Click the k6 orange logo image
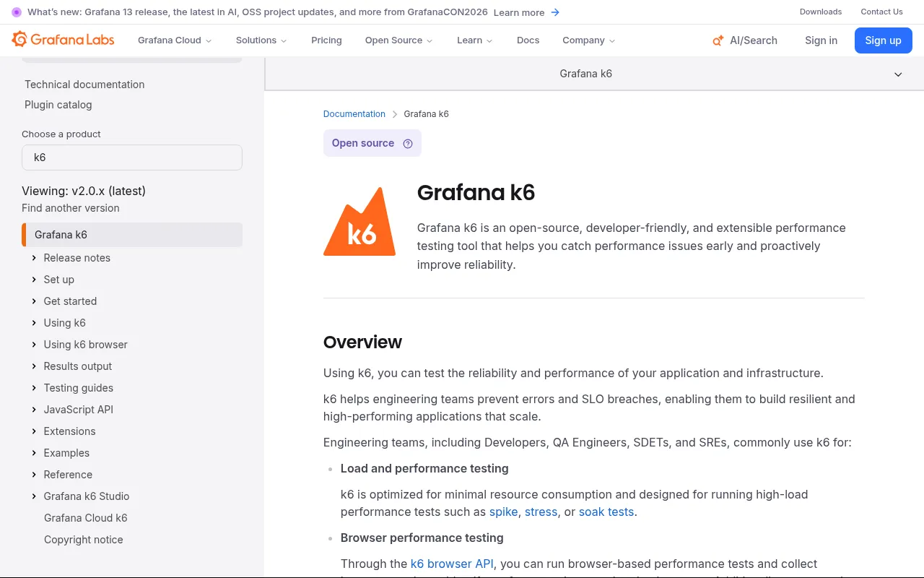 pos(359,221)
